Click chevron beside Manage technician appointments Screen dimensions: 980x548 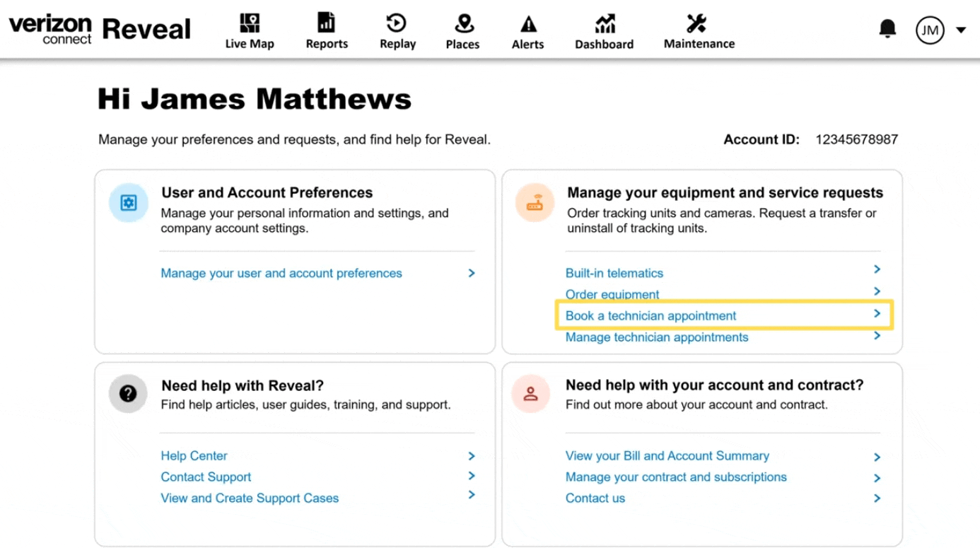877,336
